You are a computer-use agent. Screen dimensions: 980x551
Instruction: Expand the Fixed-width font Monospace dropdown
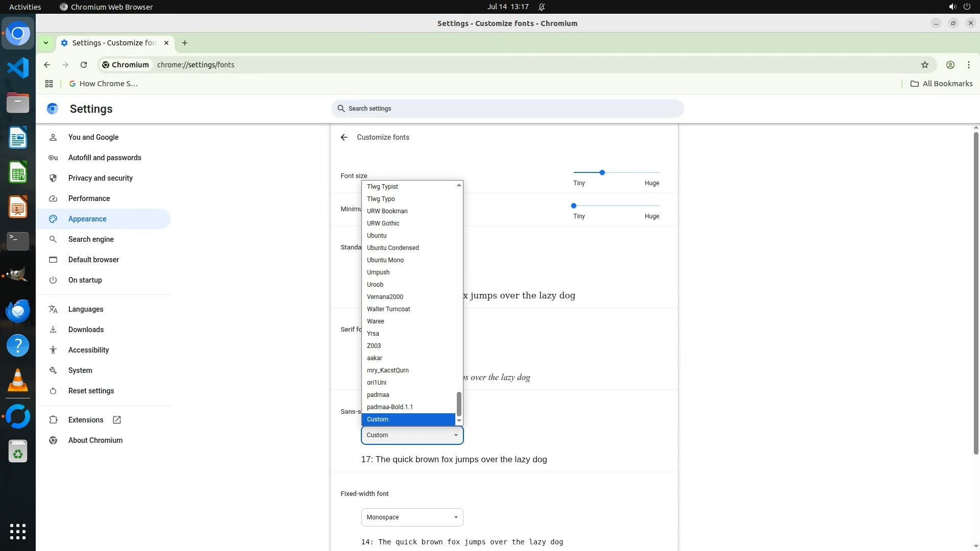[412, 517]
